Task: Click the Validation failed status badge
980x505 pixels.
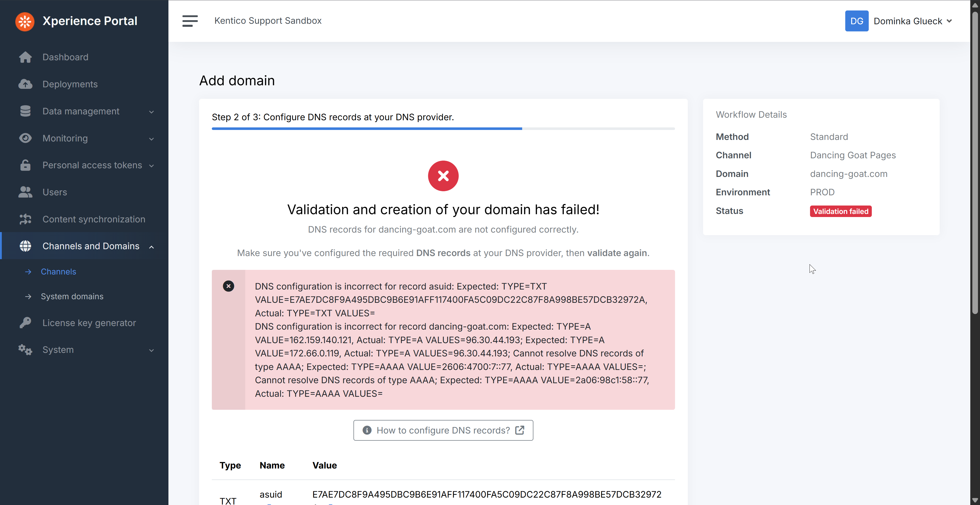Action: tap(841, 211)
